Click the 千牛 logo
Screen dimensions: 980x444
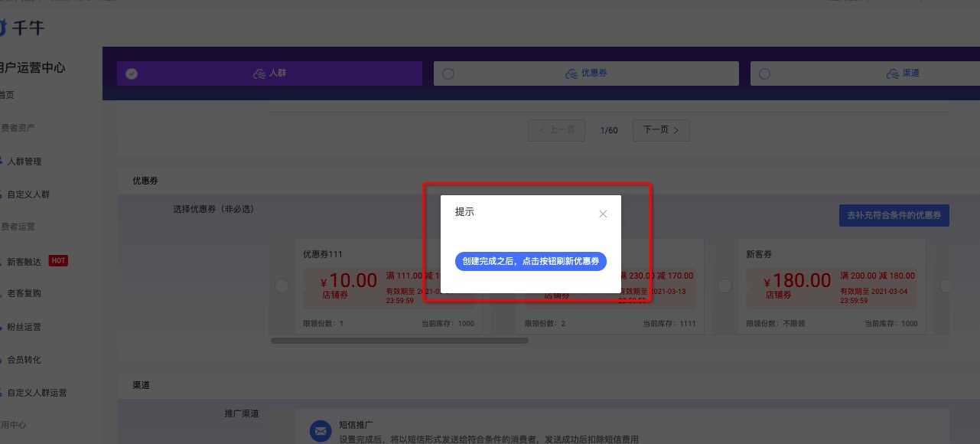point(21,28)
